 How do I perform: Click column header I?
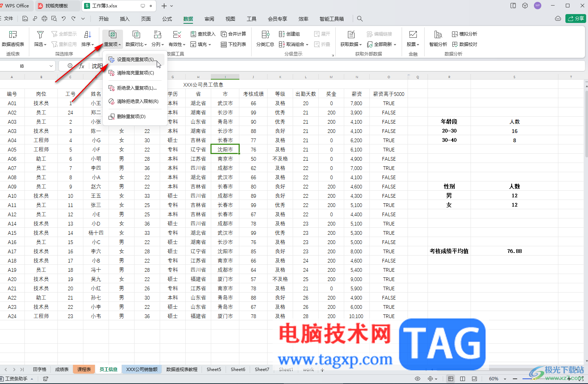coord(225,77)
